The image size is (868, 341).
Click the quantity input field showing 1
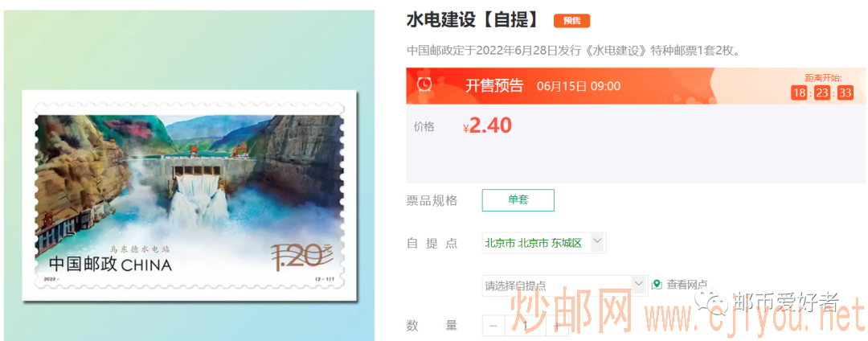[x=526, y=326]
